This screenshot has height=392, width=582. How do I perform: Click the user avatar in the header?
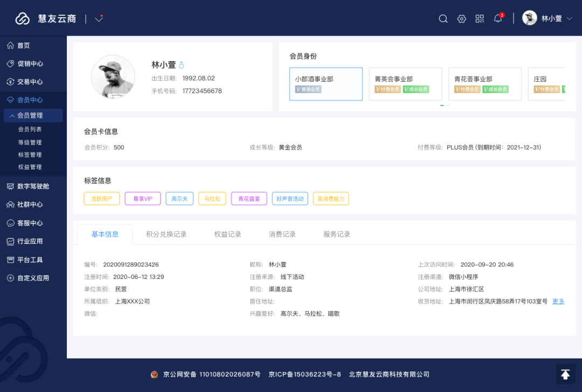530,18
